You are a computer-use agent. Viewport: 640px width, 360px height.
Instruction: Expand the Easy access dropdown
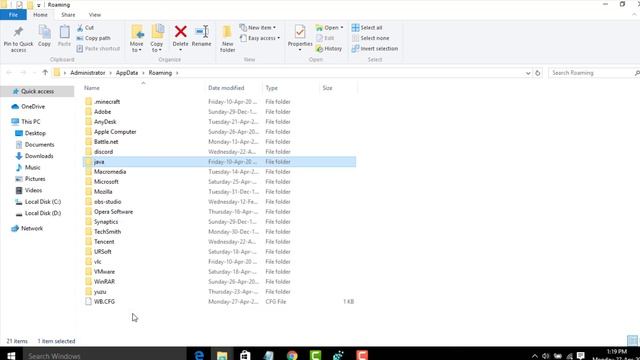260,38
